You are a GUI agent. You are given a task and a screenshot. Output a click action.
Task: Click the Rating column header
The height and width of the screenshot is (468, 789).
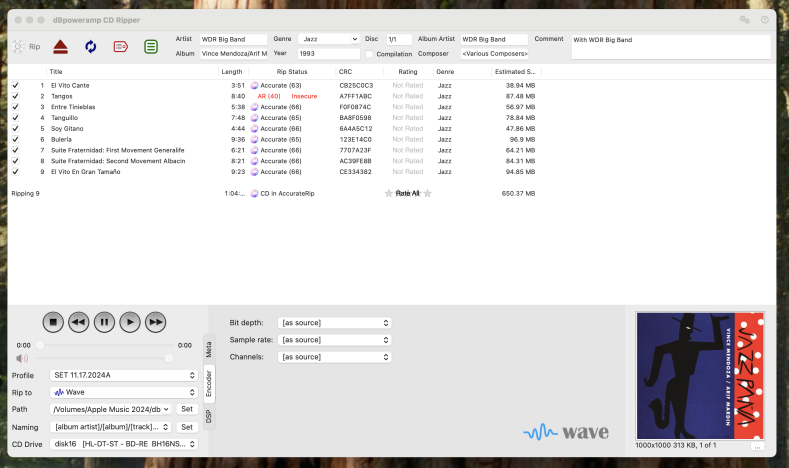(408, 72)
